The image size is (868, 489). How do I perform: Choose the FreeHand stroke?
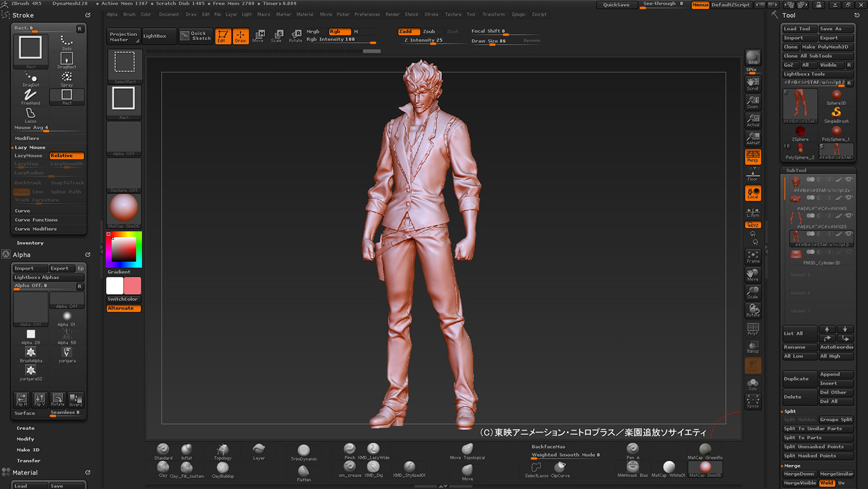tap(30, 97)
